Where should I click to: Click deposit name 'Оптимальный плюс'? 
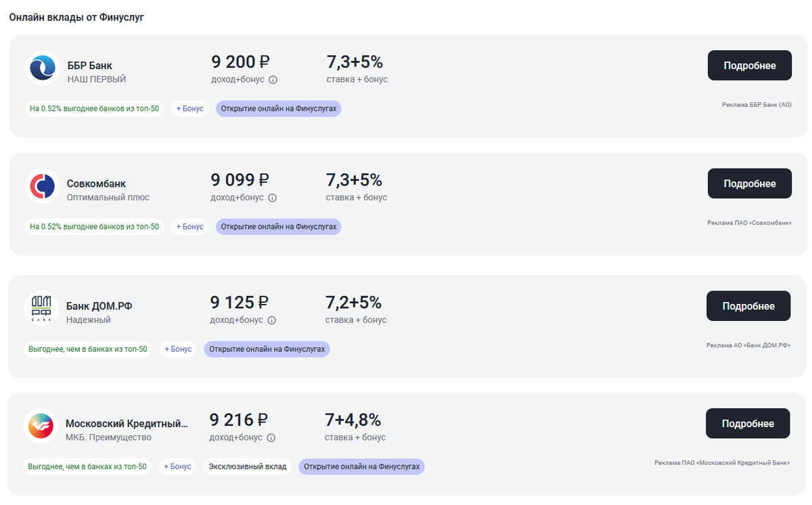pyautogui.click(x=108, y=198)
